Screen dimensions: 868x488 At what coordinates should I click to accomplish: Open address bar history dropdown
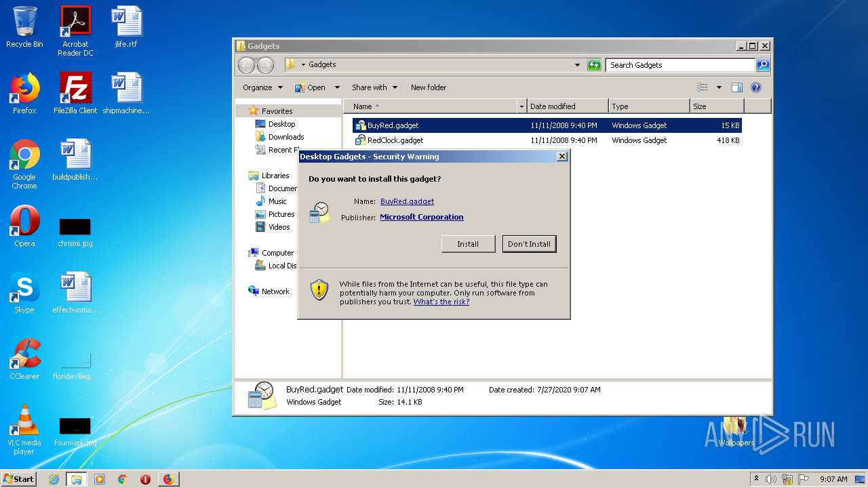[x=577, y=65]
